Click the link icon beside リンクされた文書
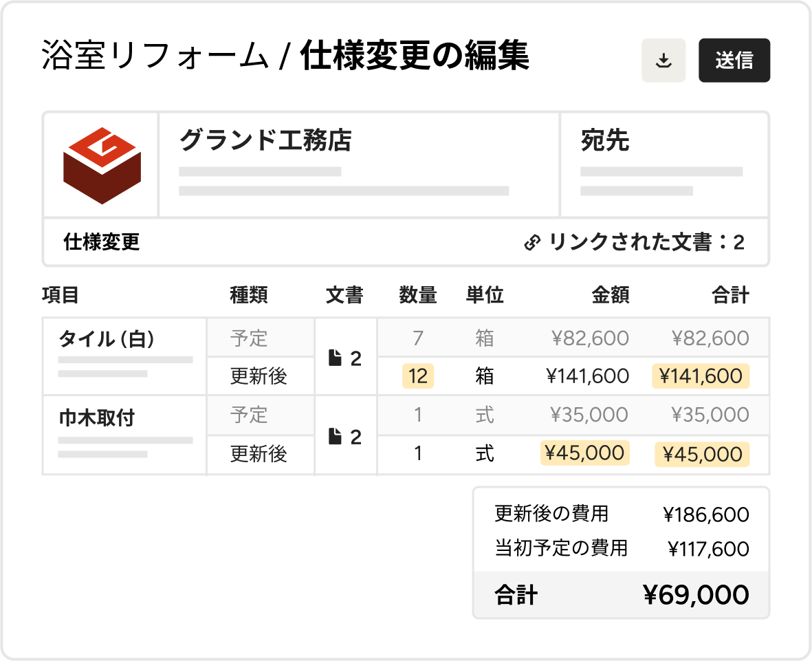Screen dimensions: 812x661 [x=531, y=242]
